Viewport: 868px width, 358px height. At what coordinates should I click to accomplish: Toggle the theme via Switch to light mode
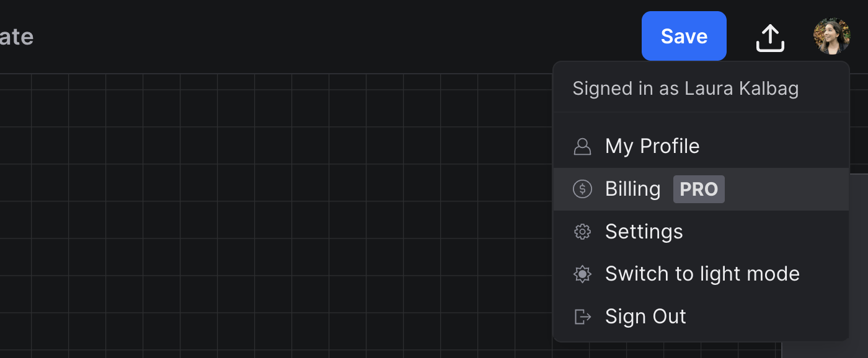click(x=702, y=274)
